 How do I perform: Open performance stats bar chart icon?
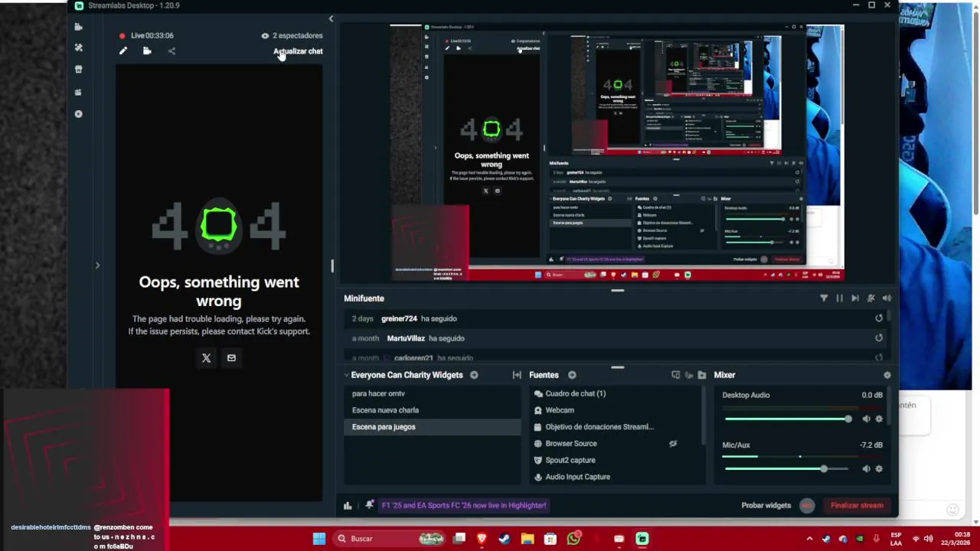348,505
